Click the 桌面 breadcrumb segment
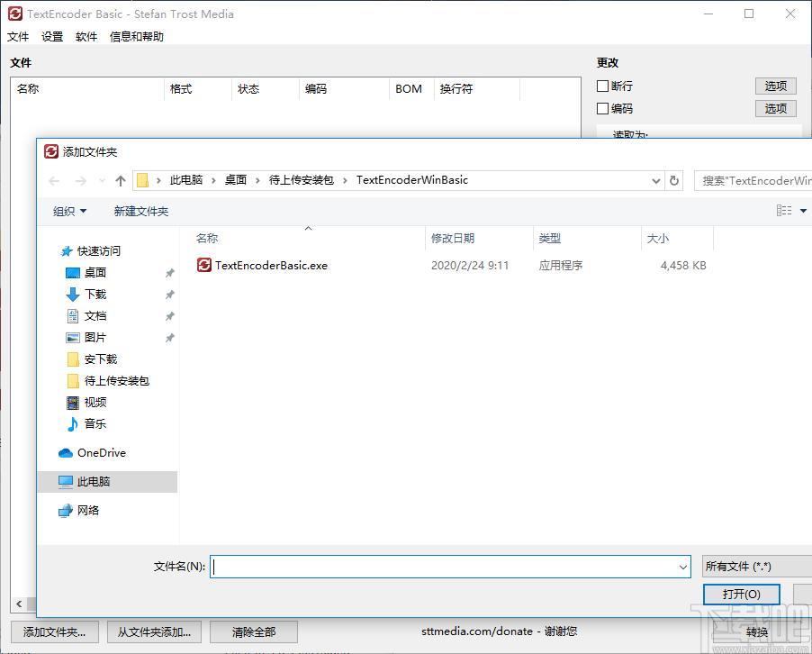 pyautogui.click(x=236, y=180)
